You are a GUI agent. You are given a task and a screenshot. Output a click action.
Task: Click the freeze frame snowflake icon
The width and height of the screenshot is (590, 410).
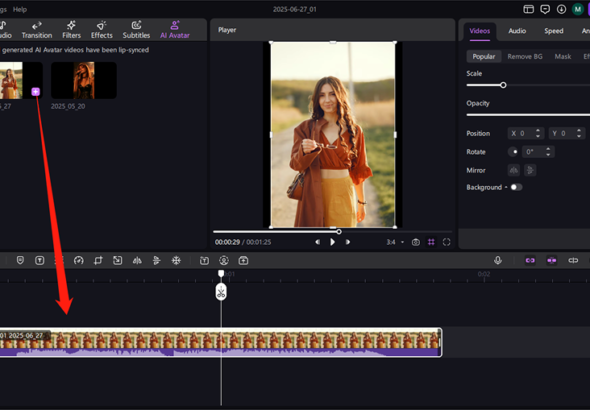coord(176,260)
